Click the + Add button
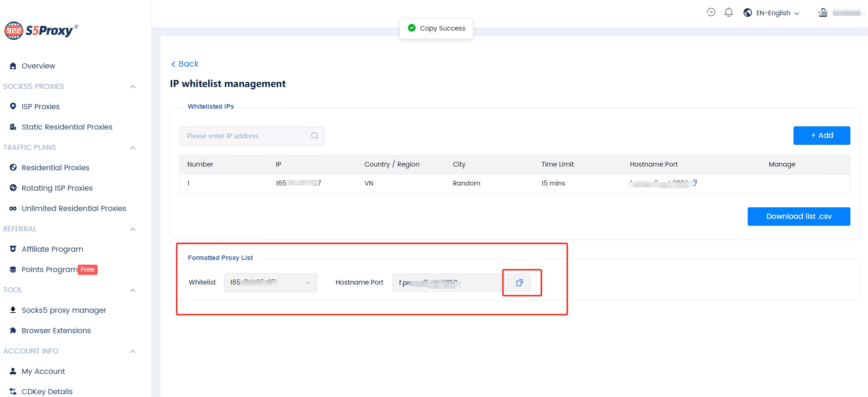 [x=821, y=136]
